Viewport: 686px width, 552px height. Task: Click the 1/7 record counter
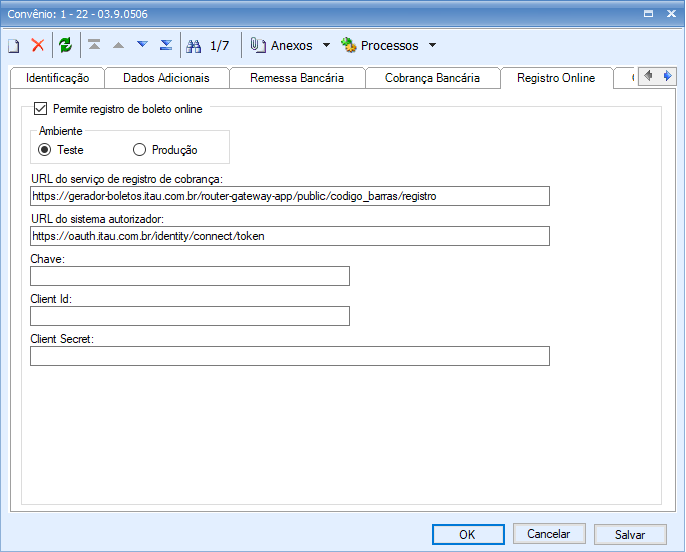tap(220, 45)
